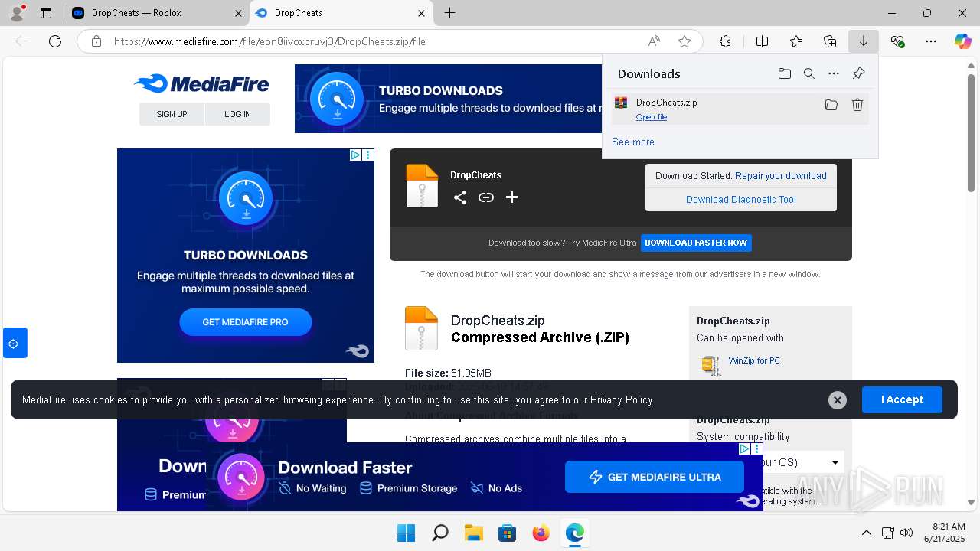
Task: Open Settings and more menu
Action: (931, 41)
